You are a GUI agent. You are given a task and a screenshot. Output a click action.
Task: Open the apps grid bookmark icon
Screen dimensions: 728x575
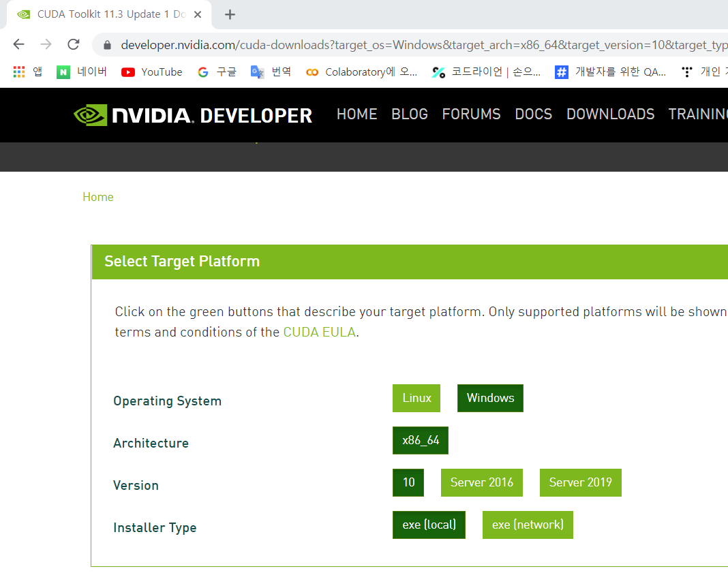tap(19, 72)
